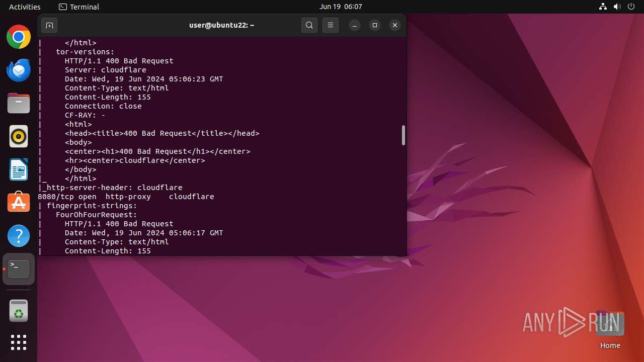Viewport: 644px width, 362px height.
Task: Open the Home folder desktop icon
Action: [610, 330]
